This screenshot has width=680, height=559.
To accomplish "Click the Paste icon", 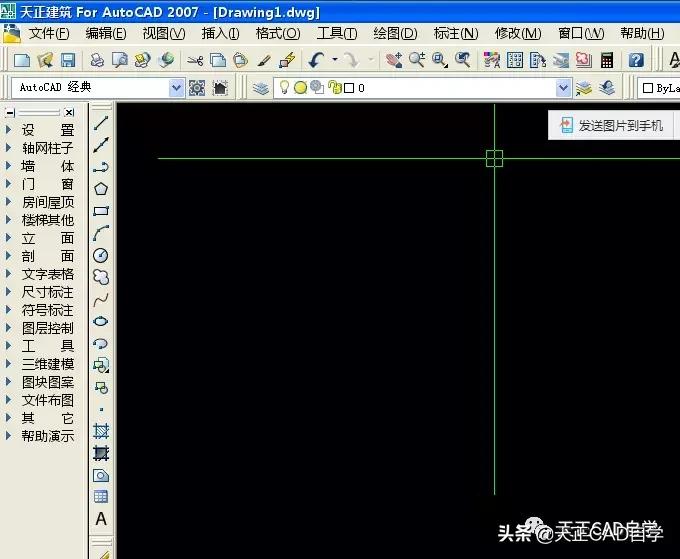I will click(x=240, y=60).
